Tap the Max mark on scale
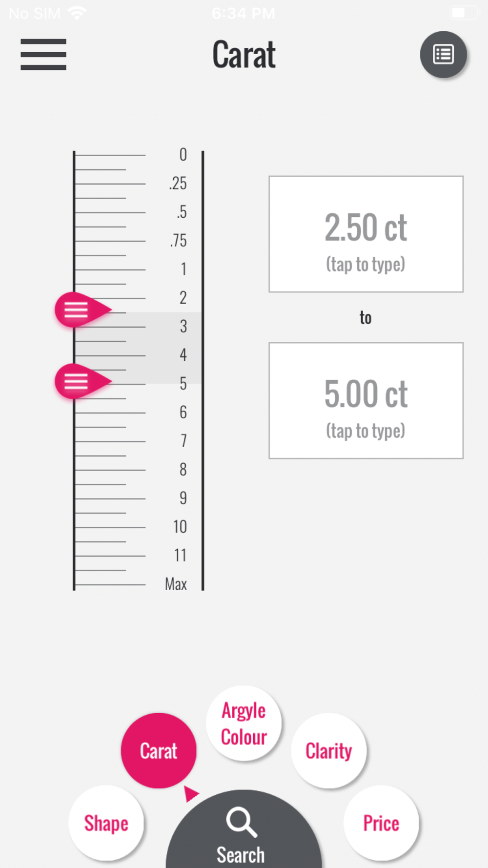This screenshot has height=868, width=488. click(176, 584)
